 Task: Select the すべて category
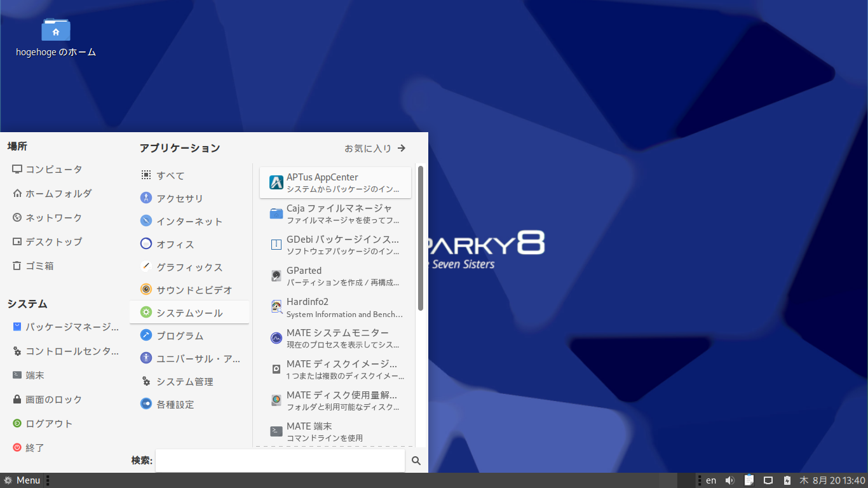click(189, 175)
